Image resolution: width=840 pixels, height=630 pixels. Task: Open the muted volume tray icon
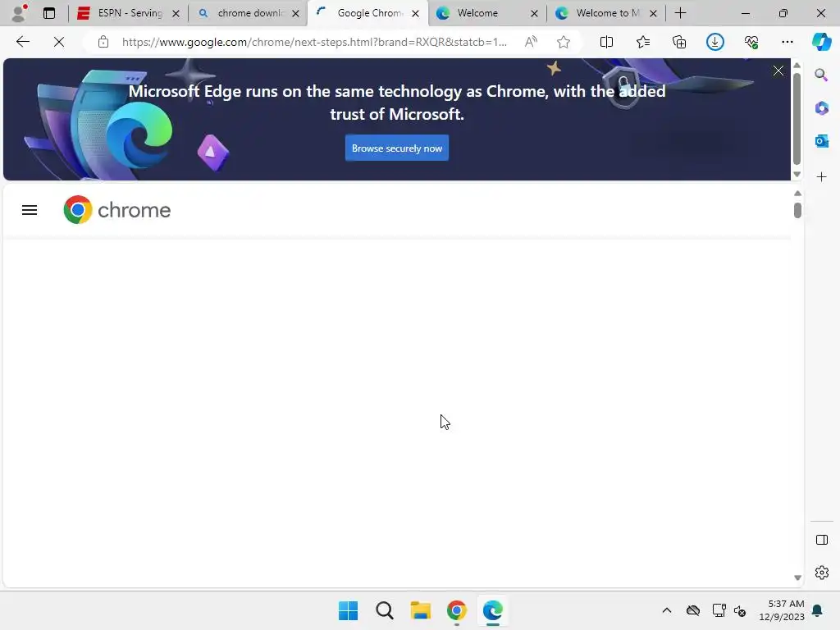coord(741,610)
